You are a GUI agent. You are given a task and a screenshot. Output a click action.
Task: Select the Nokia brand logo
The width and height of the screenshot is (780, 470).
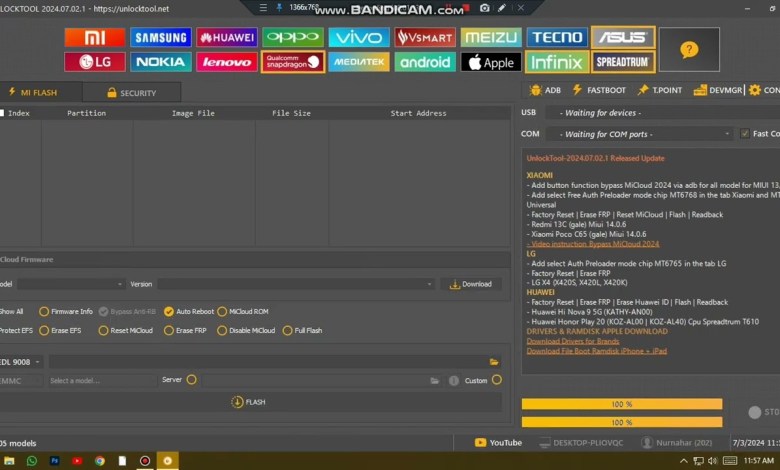[x=161, y=62]
